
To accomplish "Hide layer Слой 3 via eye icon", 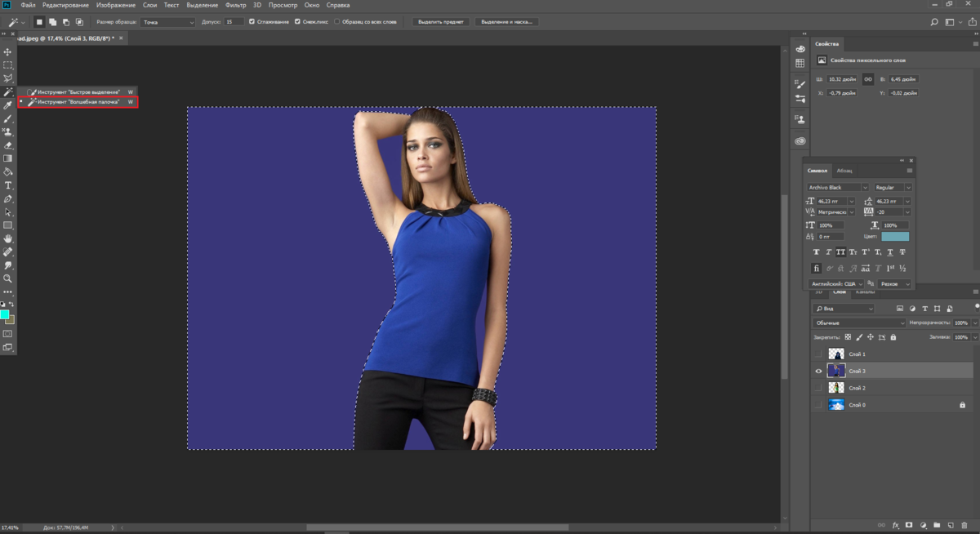I will [818, 371].
